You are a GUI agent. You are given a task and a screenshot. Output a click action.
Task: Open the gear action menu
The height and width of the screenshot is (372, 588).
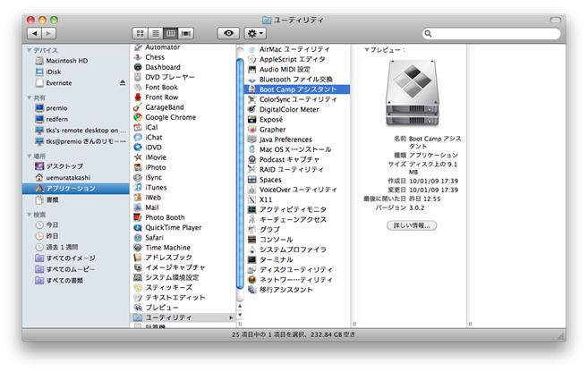[x=255, y=33]
